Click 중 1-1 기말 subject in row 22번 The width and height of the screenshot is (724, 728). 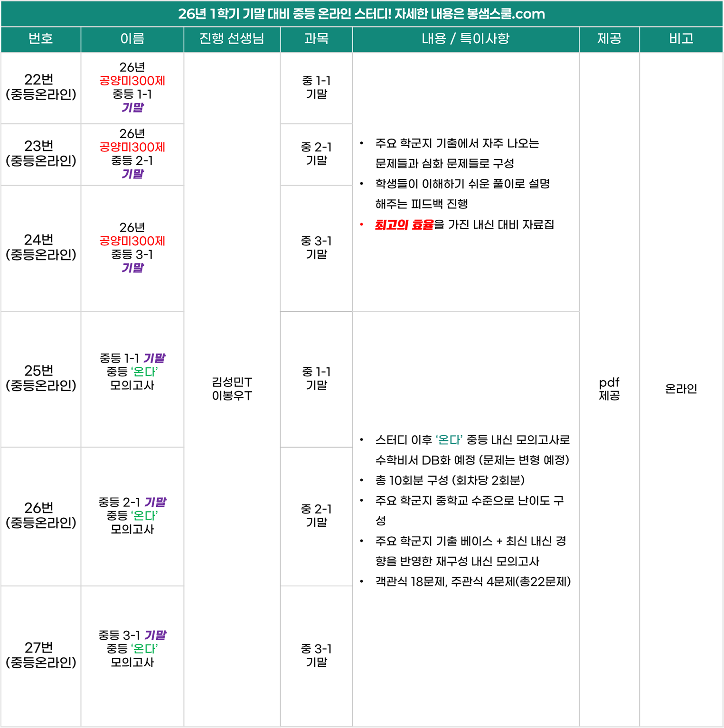[x=317, y=88]
